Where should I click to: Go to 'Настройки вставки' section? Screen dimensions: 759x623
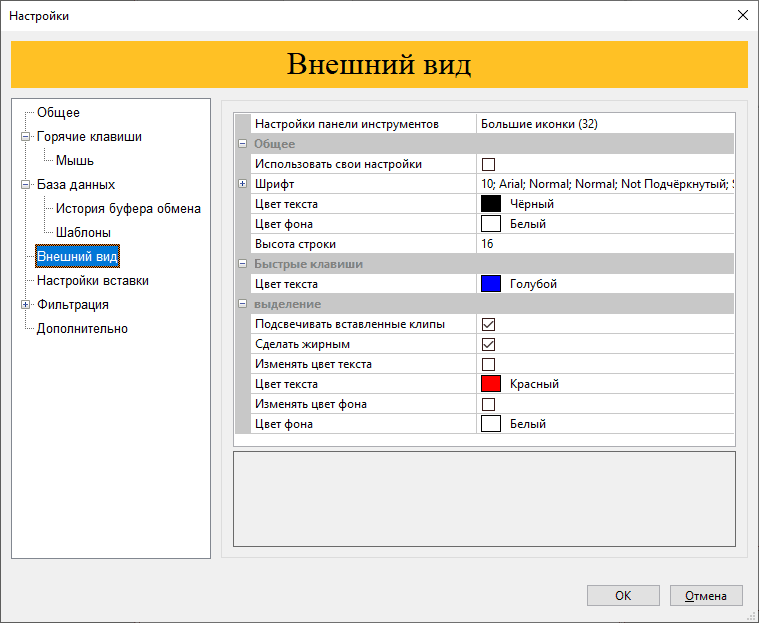tap(92, 281)
